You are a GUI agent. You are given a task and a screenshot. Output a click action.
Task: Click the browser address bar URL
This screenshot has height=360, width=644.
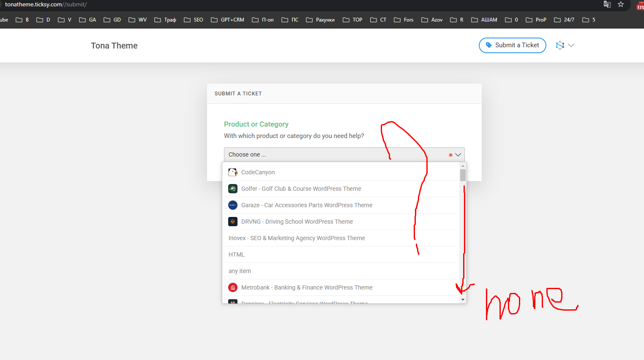click(x=46, y=4)
